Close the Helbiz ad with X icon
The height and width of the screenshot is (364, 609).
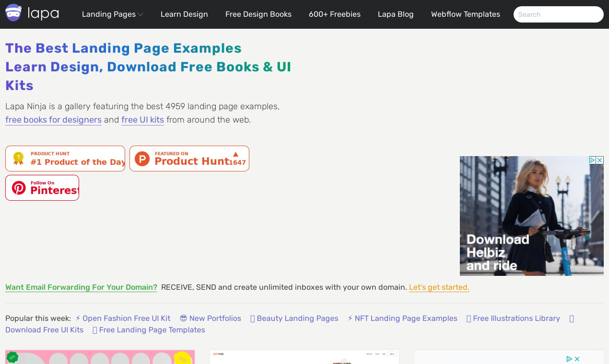coord(600,160)
